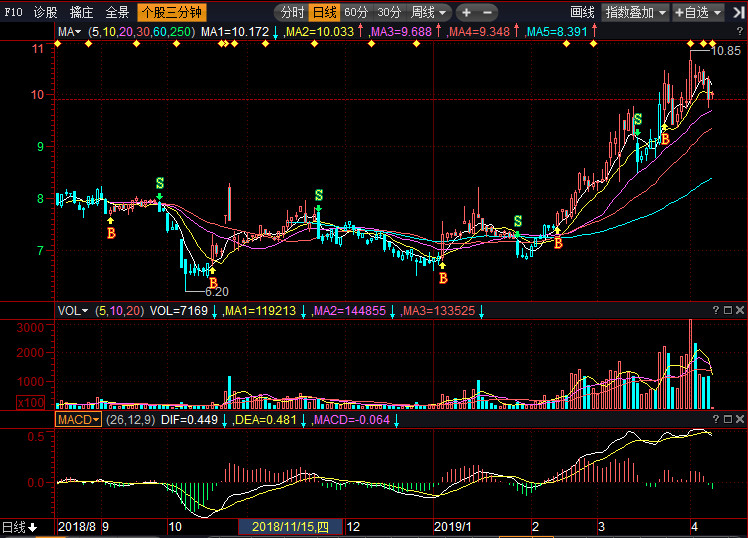Select the 60分 period toggle
This screenshot has width=748, height=538.
tap(356, 12)
